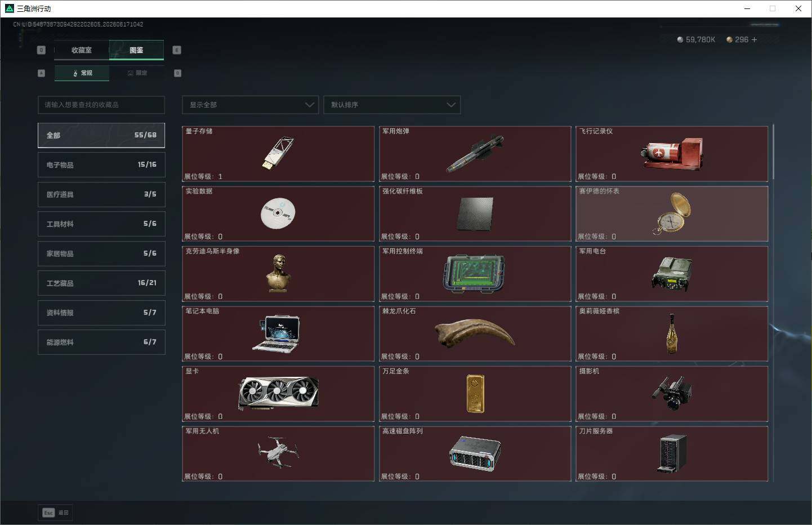Select the 全部 55/68 category
This screenshot has width=812, height=525.
point(101,135)
